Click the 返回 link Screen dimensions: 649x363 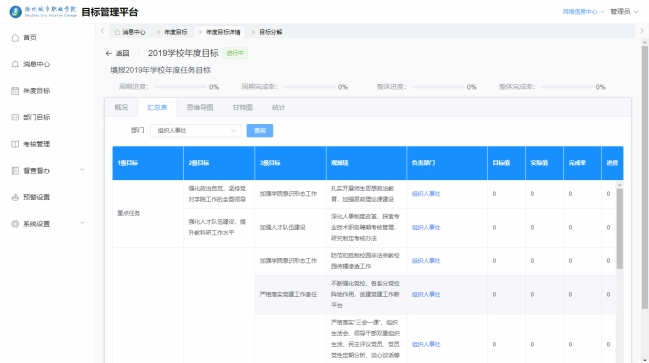123,53
